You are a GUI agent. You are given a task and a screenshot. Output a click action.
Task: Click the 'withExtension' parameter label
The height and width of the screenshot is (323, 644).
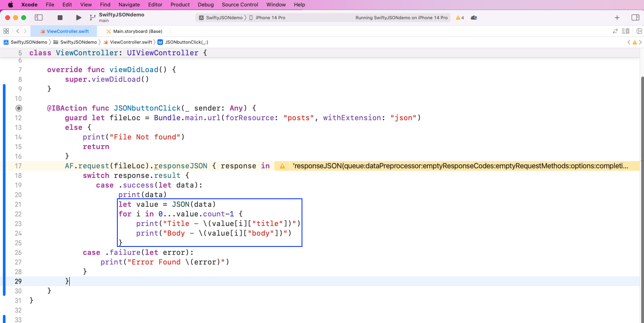pyautogui.click(x=352, y=118)
